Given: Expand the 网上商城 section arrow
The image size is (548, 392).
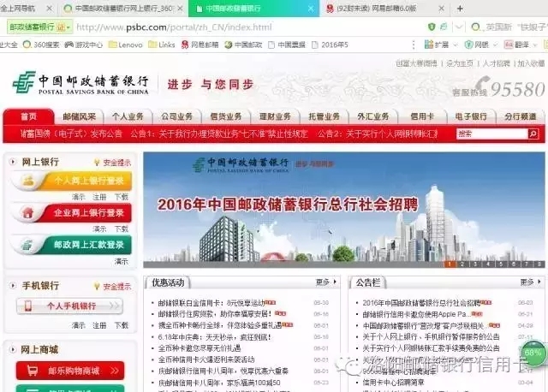Looking at the screenshot, I should pyautogui.click(x=13, y=349).
